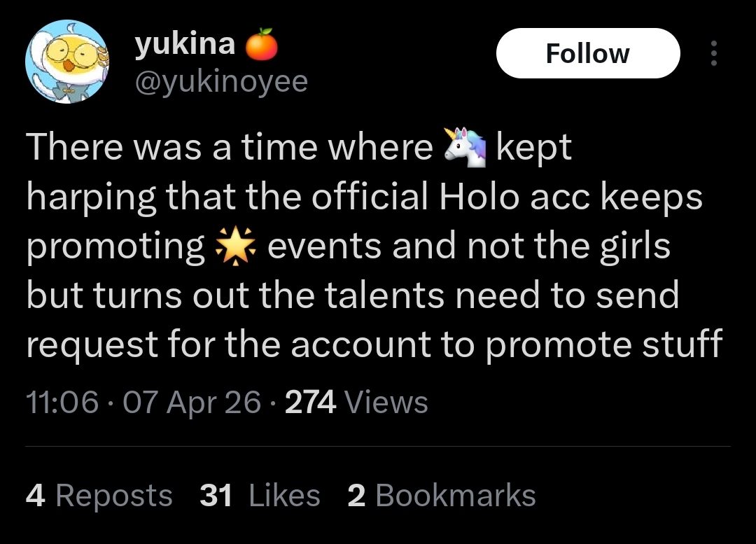756x544 pixels.
Task: Click the word talents in the tweet
Action: 384,295
